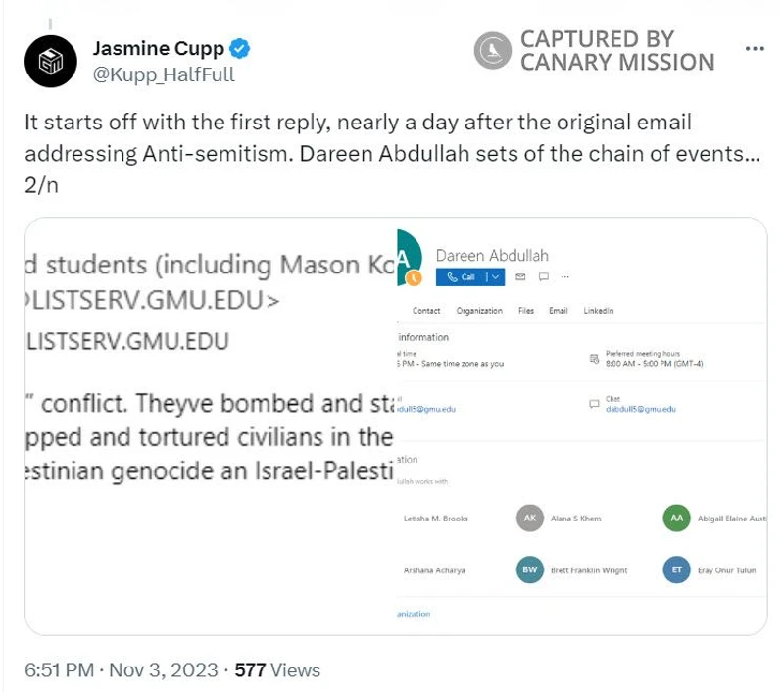This screenshot has height=692, width=784.
Task: Open the Files tab
Action: [526, 311]
